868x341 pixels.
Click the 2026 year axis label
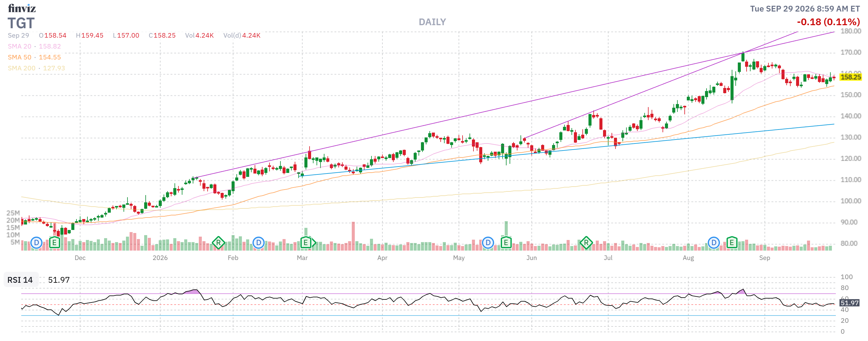(160, 258)
